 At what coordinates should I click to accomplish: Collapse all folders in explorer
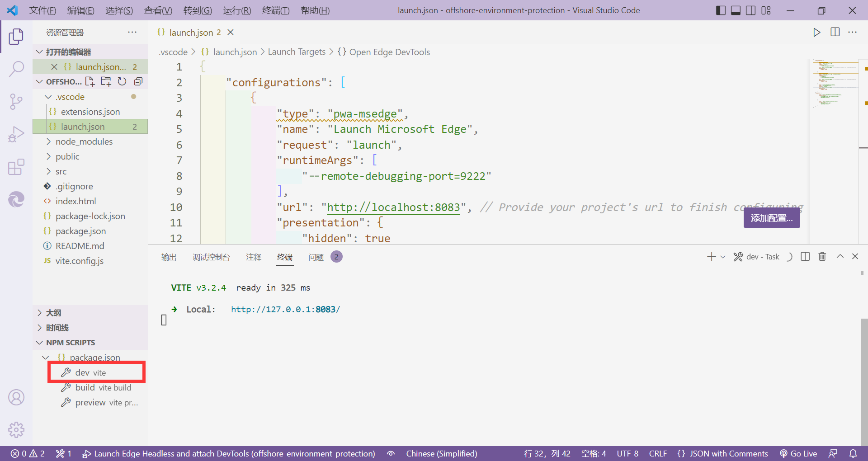tap(138, 81)
